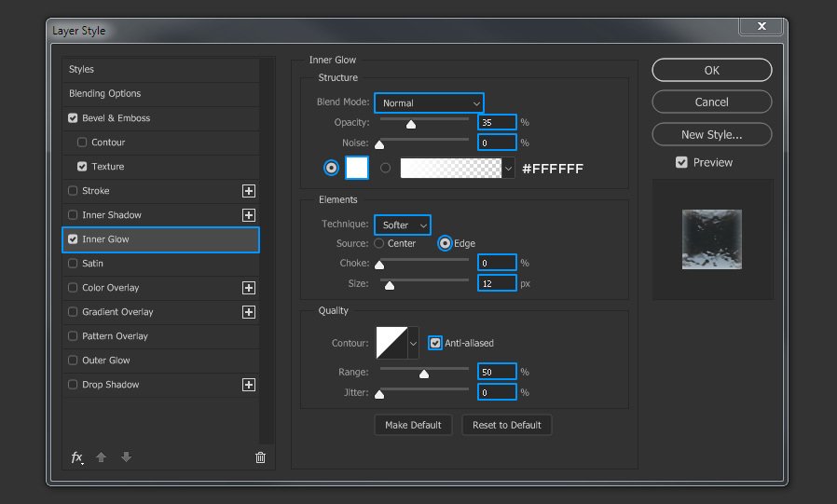Open the fx effects menu
The image size is (837, 504).
76,457
